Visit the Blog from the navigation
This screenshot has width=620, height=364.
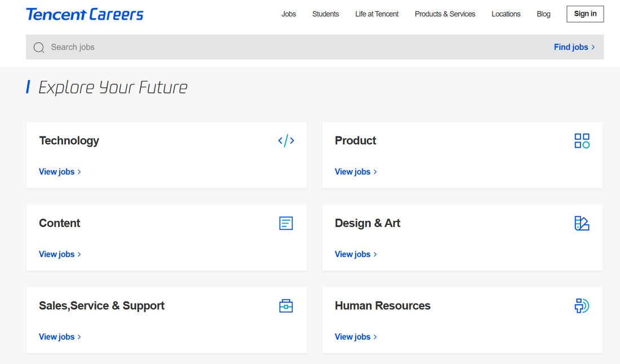(x=543, y=14)
